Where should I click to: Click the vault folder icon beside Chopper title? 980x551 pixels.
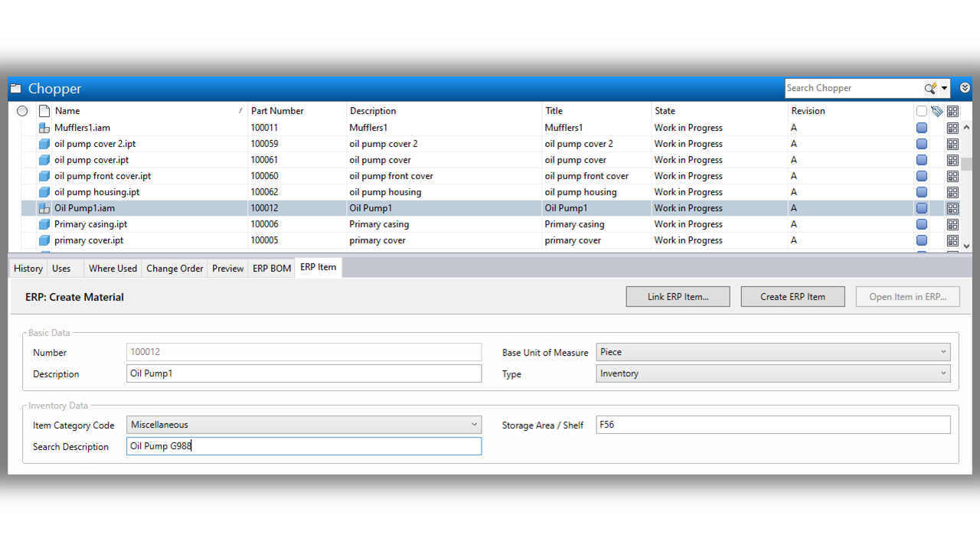pos(16,87)
